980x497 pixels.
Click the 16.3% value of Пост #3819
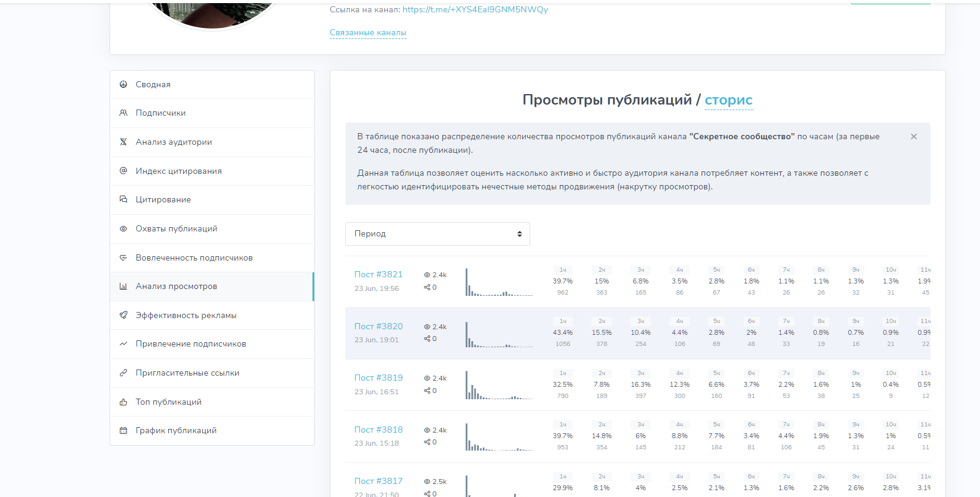tap(641, 384)
